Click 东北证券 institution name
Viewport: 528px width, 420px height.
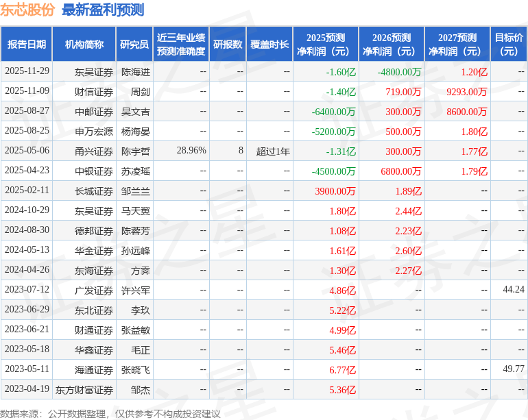pos(94,310)
